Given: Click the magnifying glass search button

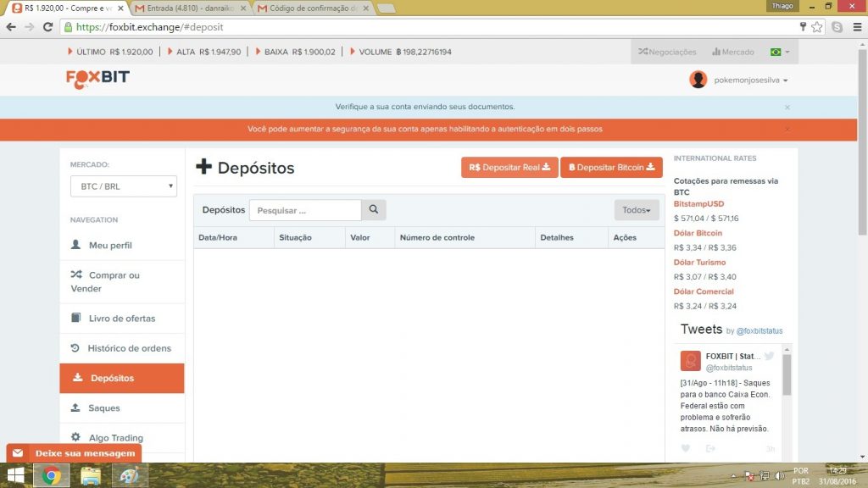Looking at the screenshot, I should point(374,210).
